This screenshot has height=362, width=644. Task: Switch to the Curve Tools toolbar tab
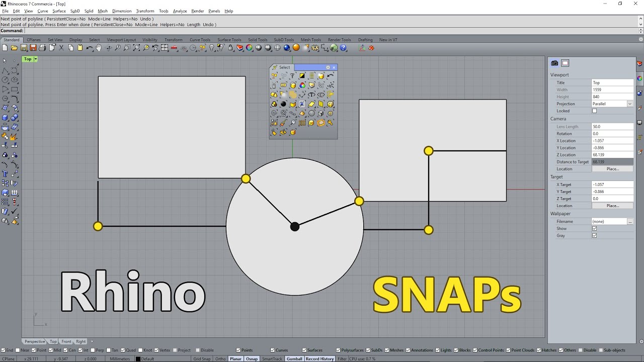[x=200, y=40]
